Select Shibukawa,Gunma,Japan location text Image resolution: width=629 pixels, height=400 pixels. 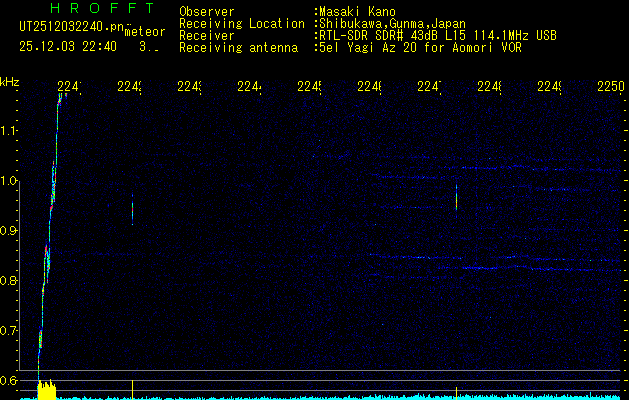coord(390,24)
